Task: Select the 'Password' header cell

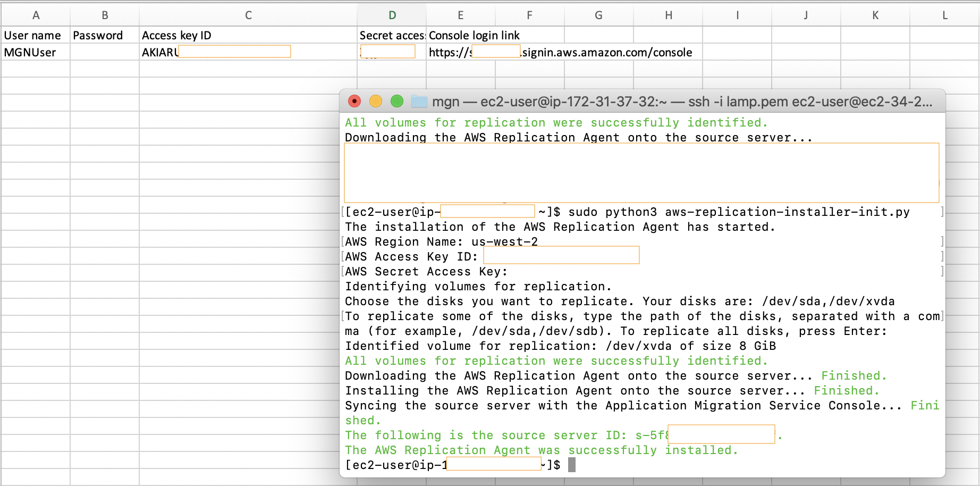Action: point(105,35)
